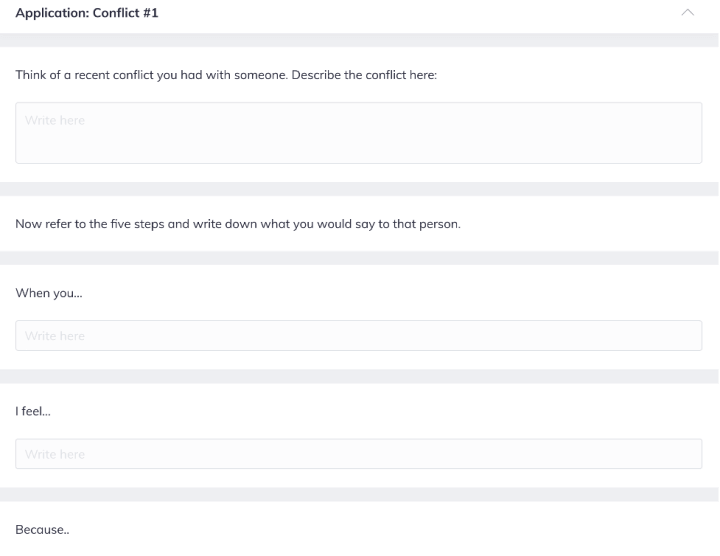Click the words "Describe the conflict here:"

(x=364, y=75)
